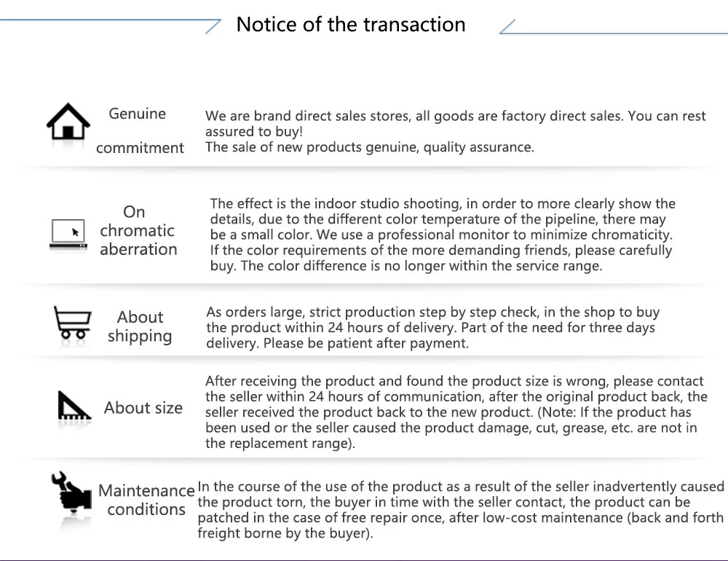This screenshot has width=728, height=561.
Task: Click the About shipping label
Action: (140, 326)
